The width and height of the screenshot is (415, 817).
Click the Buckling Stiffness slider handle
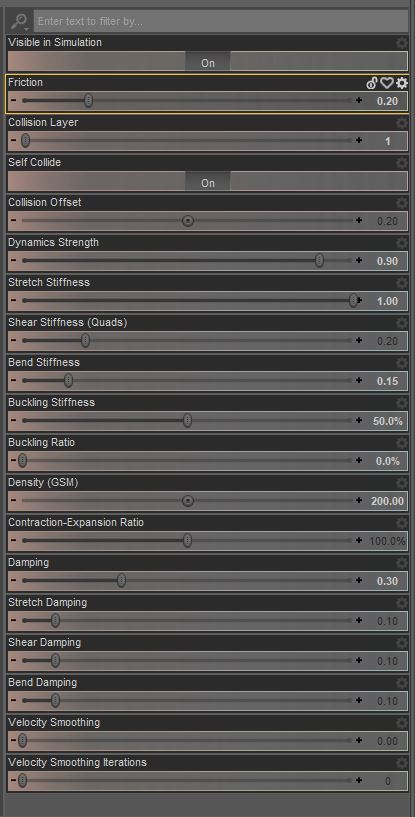pyautogui.click(x=188, y=420)
